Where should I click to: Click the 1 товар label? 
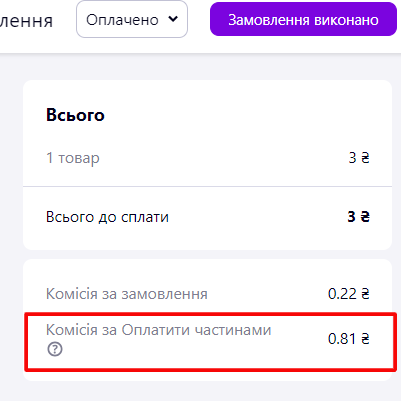(x=73, y=158)
